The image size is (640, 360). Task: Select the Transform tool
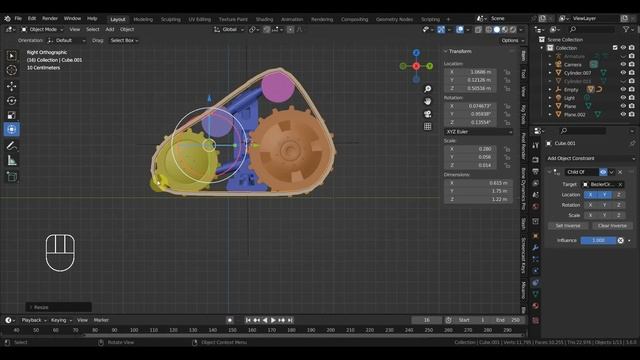pos(11,129)
